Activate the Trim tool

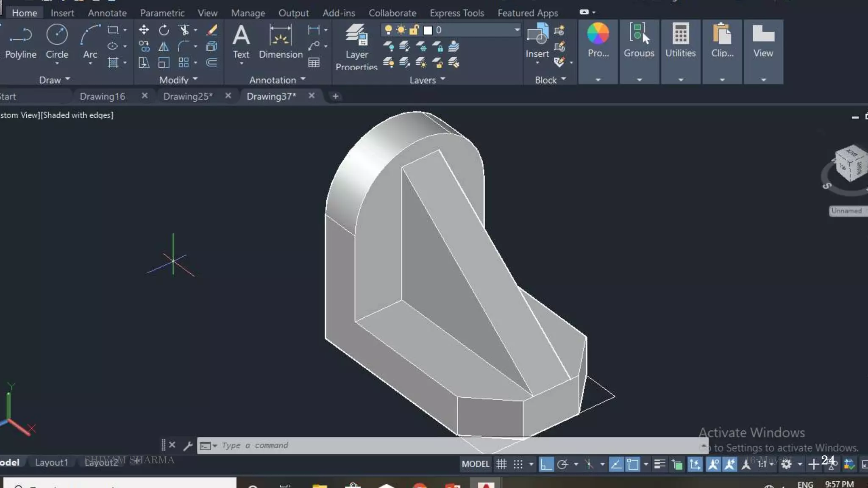tap(184, 30)
